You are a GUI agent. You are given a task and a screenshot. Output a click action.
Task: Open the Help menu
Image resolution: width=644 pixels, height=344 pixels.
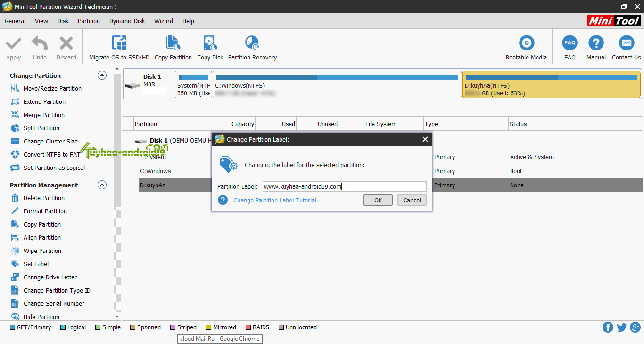click(x=188, y=21)
